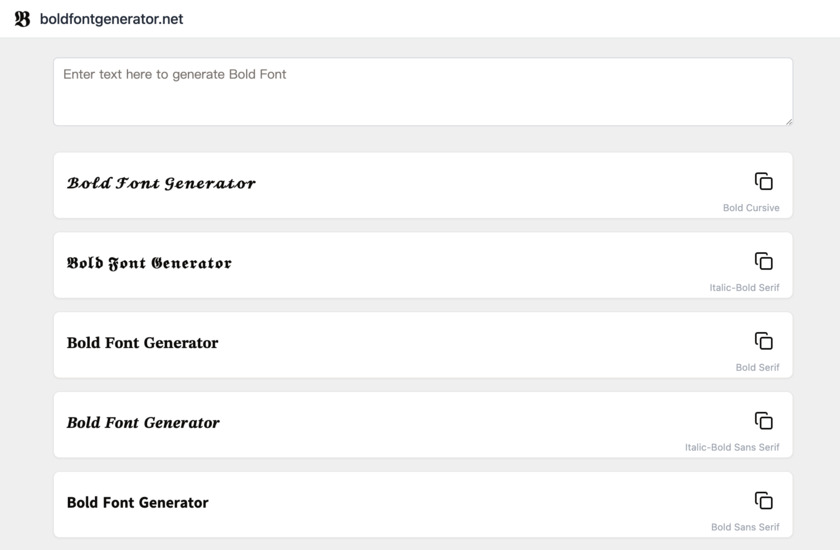
Task: Copy the Bold Sans Serif text
Action: click(x=764, y=501)
